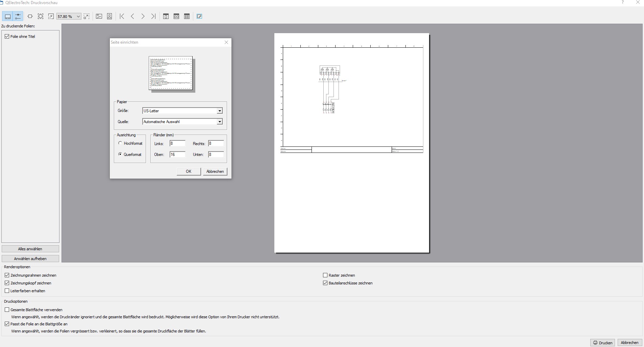Go to the last page
Viewport: 644px width, 347px height.
(x=153, y=16)
